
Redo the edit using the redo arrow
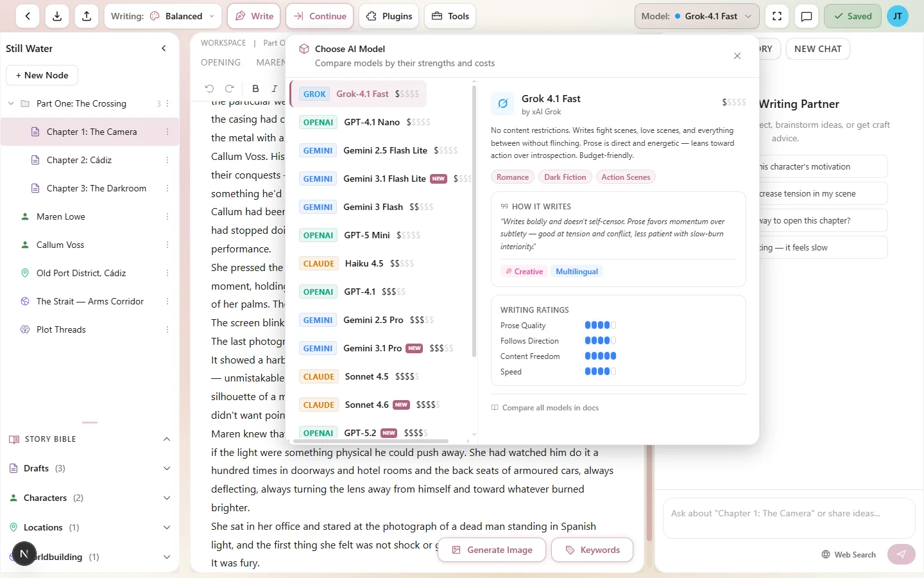point(229,89)
